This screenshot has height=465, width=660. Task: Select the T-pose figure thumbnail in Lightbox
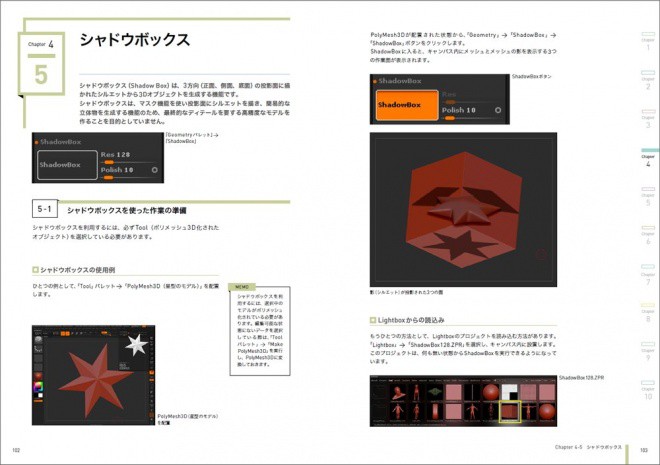(x=528, y=412)
